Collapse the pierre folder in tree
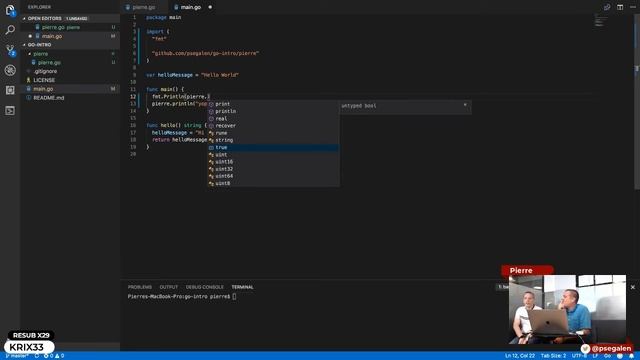The image size is (640, 360). click(x=29, y=54)
